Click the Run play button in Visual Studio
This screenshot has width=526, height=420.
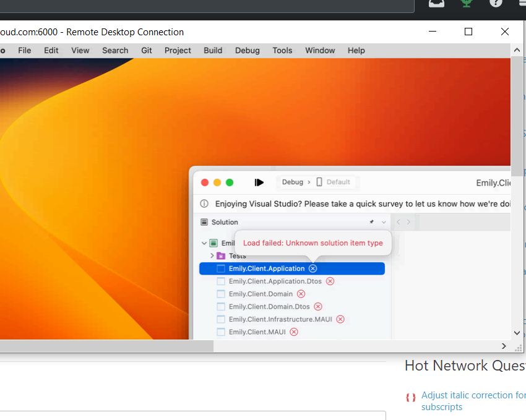point(259,182)
